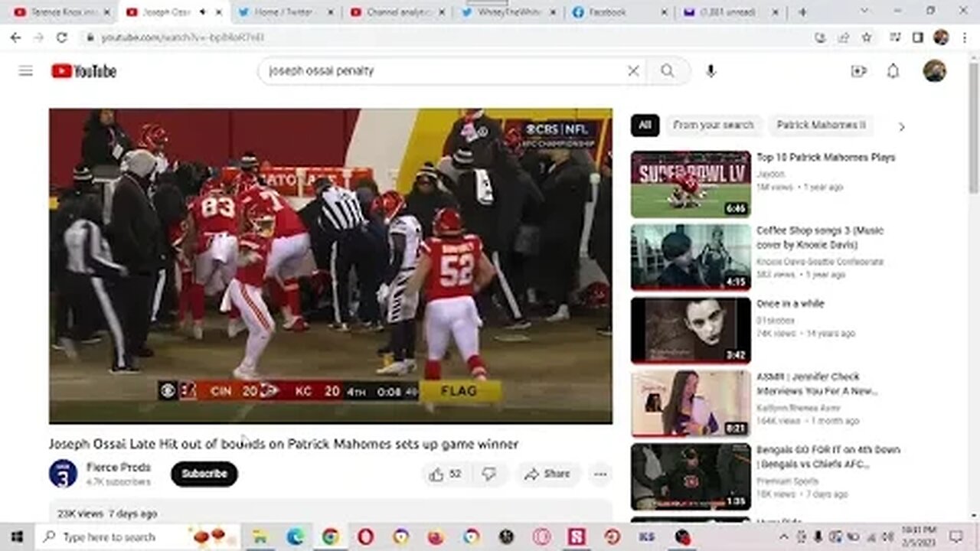The height and width of the screenshot is (551, 980).
Task: Open the Windows notification center
Action: tap(955, 537)
